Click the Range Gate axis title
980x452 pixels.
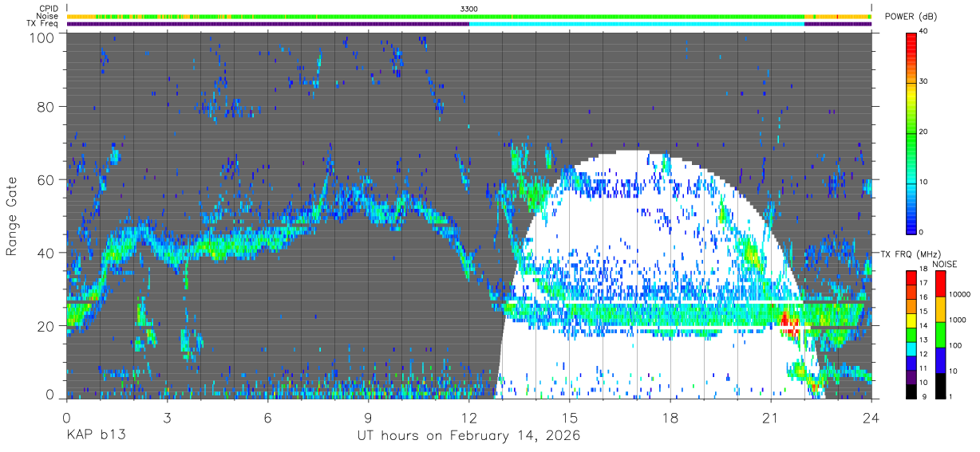click(12, 214)
